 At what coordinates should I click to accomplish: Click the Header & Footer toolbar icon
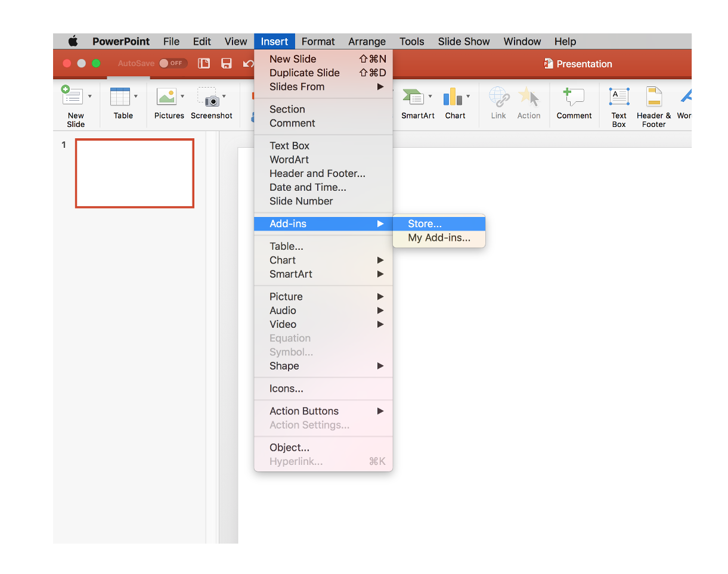(654, 97)
